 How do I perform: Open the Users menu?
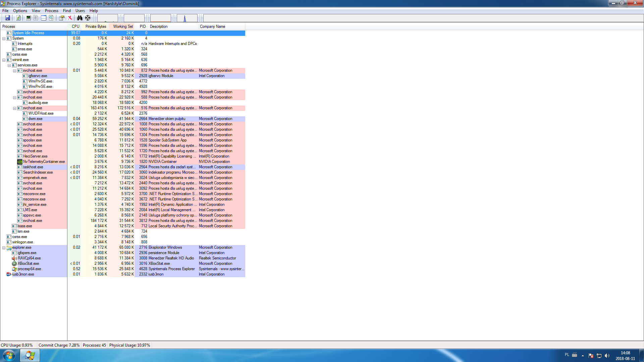coord(80,11)
